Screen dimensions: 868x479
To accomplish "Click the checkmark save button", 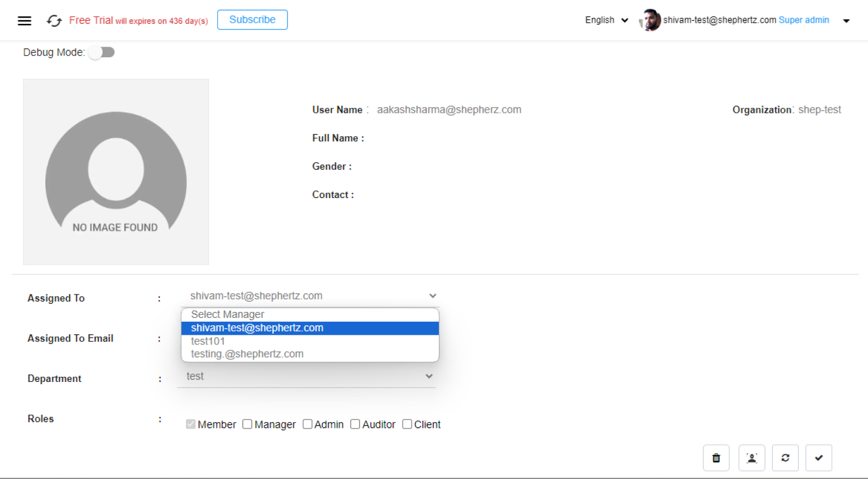I will pyautogui.click(x=819, y=458).
